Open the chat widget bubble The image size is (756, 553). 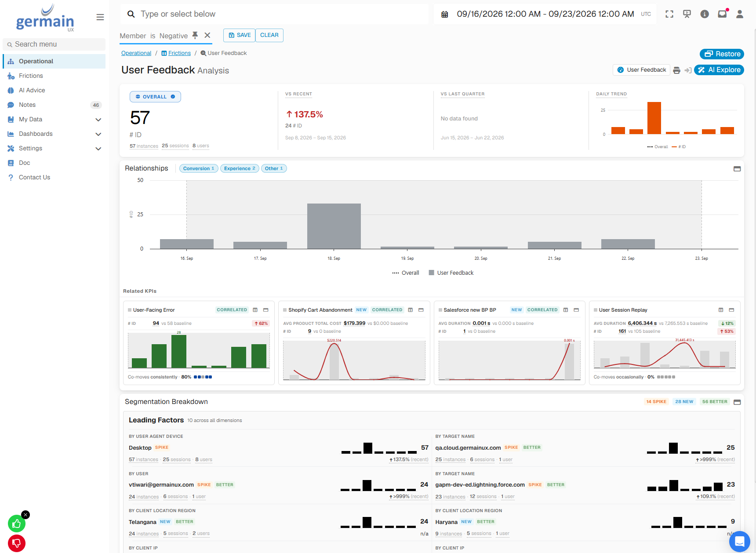click(740, 541)
